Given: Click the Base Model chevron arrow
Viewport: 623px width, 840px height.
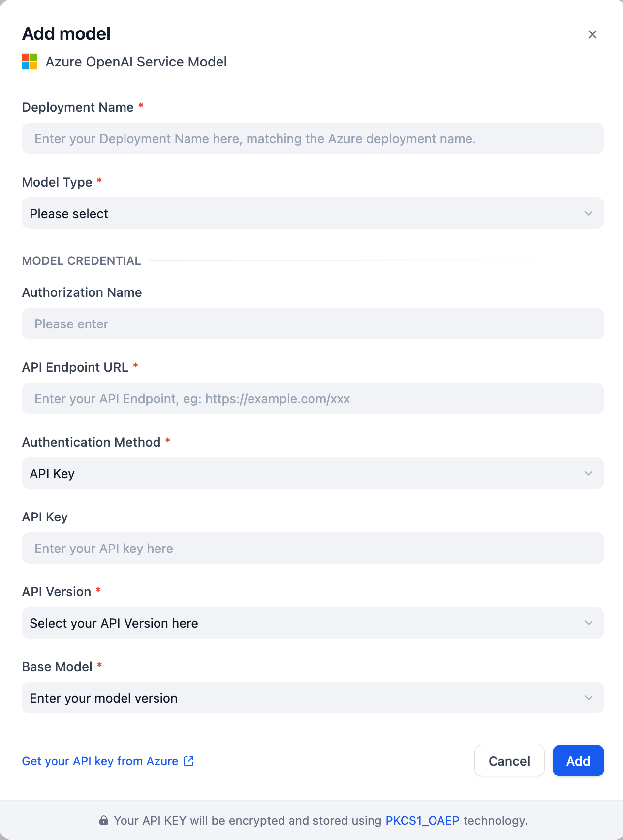Looking at the screenshot, I should coord(589,698).
